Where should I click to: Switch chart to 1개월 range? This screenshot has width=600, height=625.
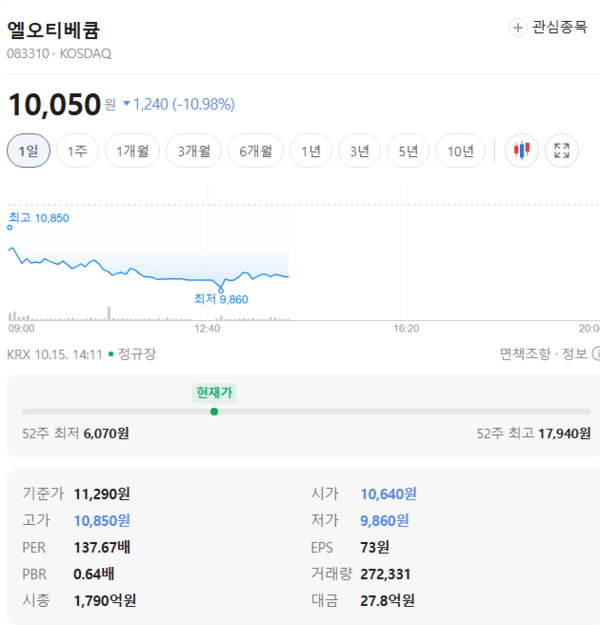(132, 151)
